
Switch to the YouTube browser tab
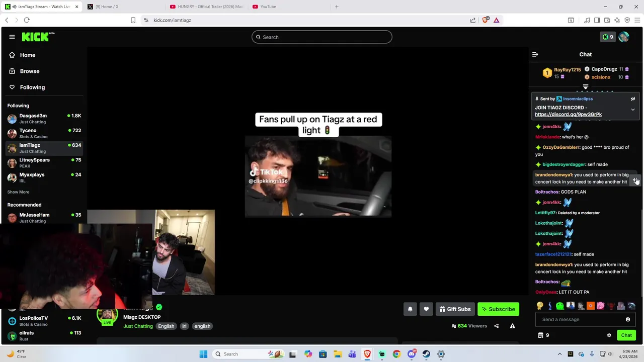(289, 7)
